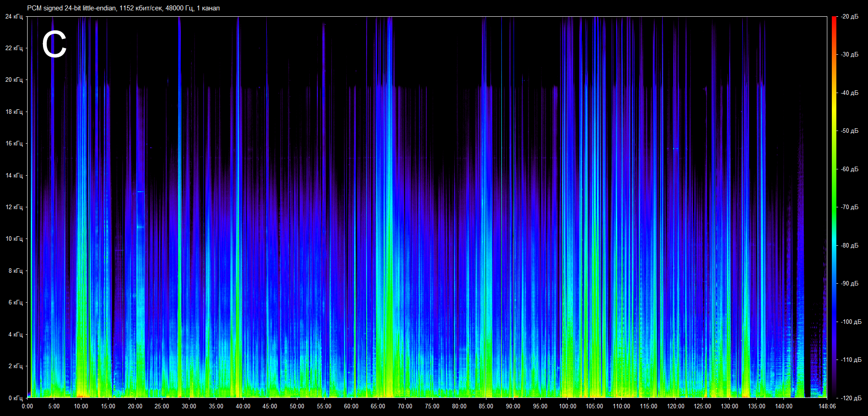
Task: Click the 20:00 time axis label
Action: pyautogui.click(x=135, y=406)
